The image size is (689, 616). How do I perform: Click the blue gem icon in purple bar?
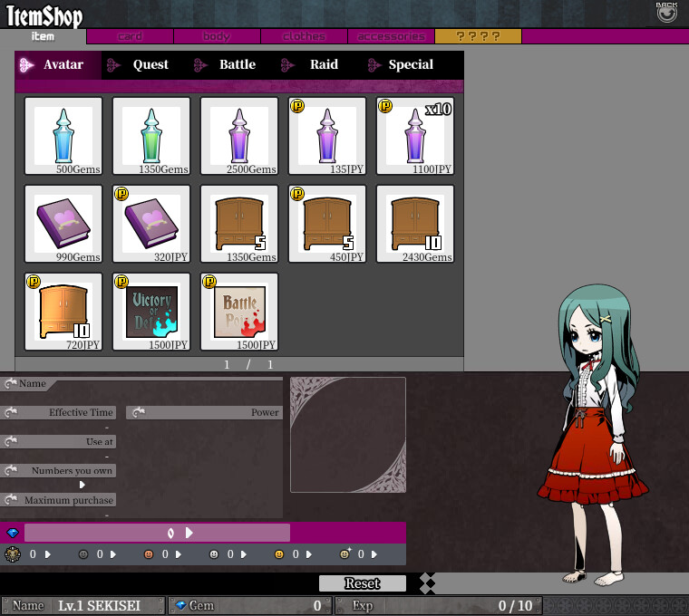click(13, 533)
